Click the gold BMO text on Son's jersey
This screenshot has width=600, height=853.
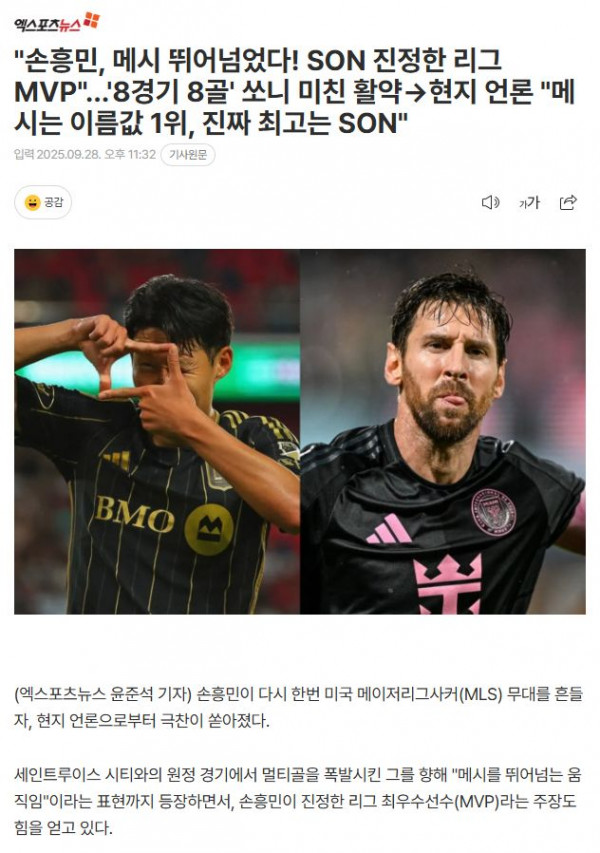[134, 514]
